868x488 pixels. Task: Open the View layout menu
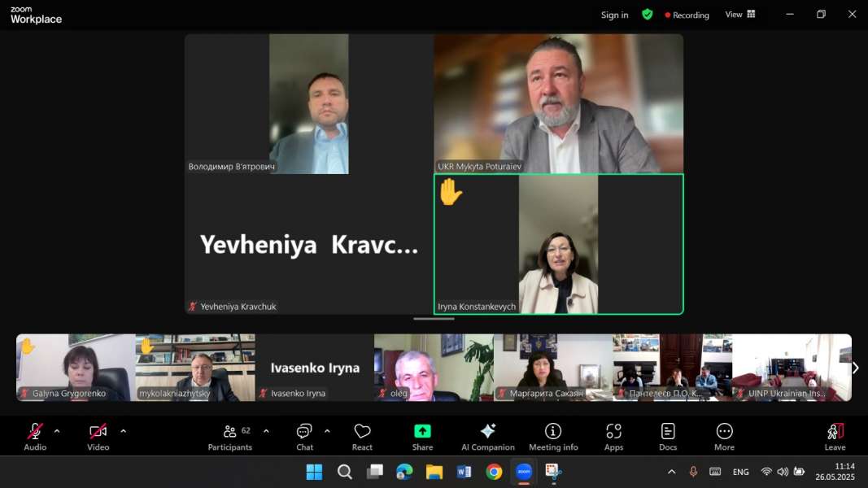[x=740, y=15]
